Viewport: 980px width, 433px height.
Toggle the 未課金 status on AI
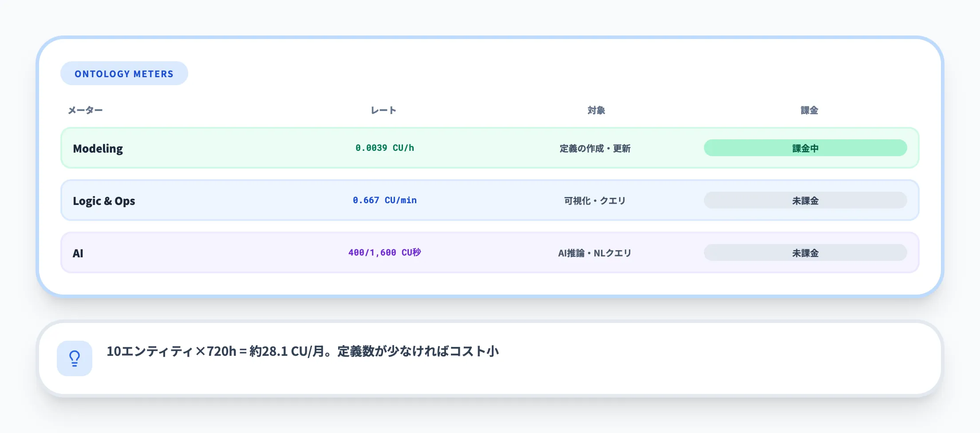pos(805,252)
